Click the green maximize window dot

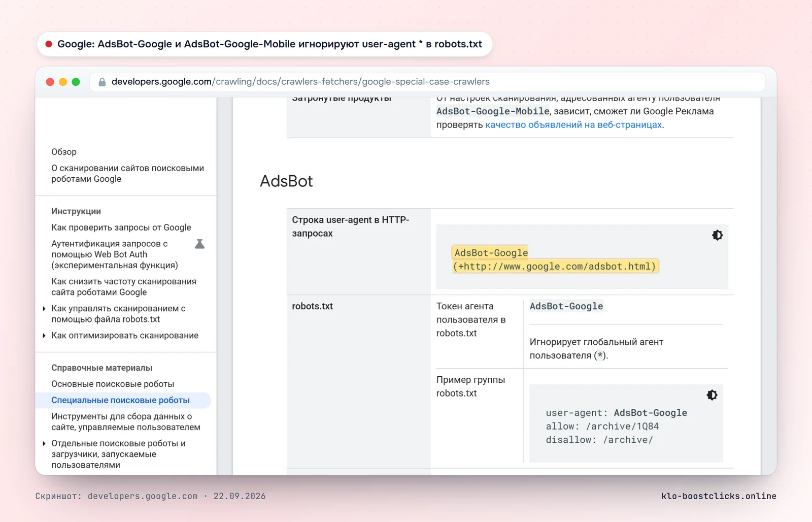(76, 82)
